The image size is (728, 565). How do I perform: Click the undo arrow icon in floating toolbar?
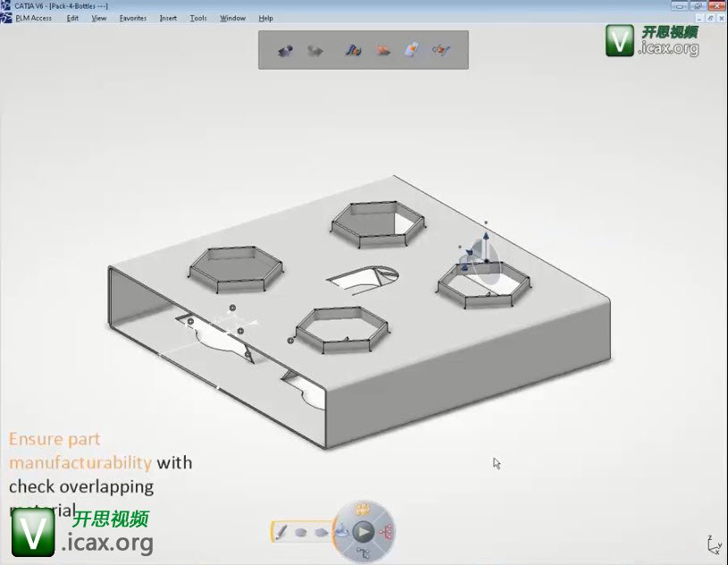click(285, 50)
